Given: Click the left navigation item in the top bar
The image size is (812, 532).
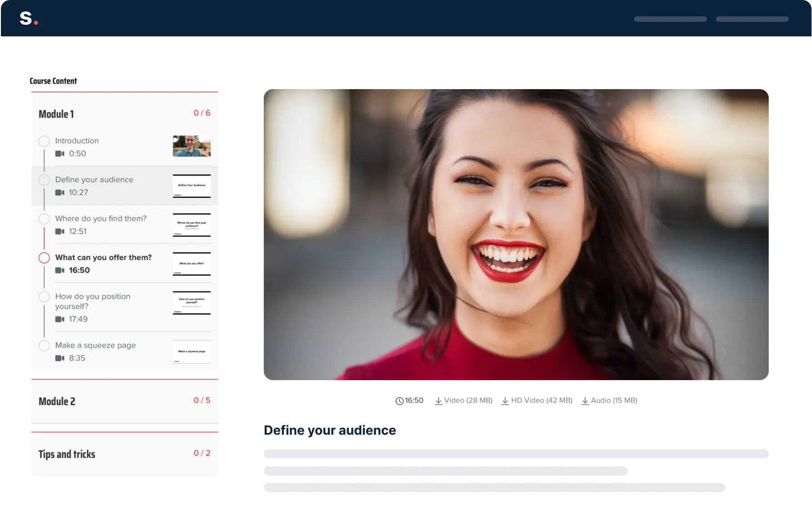Looking at the screenshot, I should [x=670, y=19].
